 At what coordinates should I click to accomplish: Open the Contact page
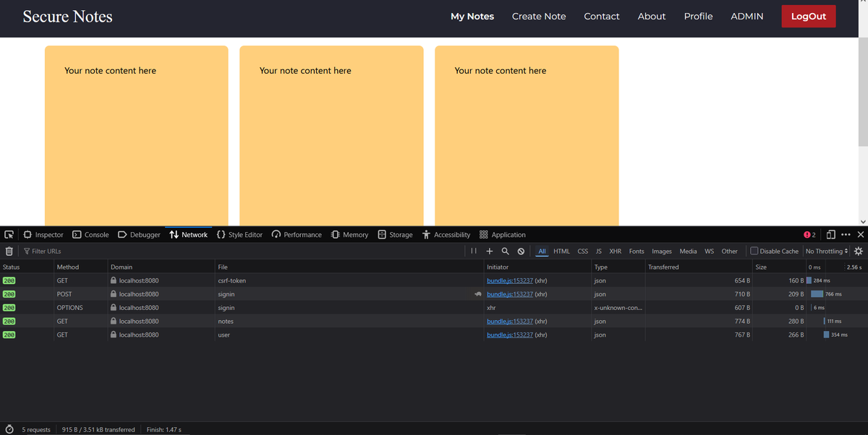click(x=602, y=16)
